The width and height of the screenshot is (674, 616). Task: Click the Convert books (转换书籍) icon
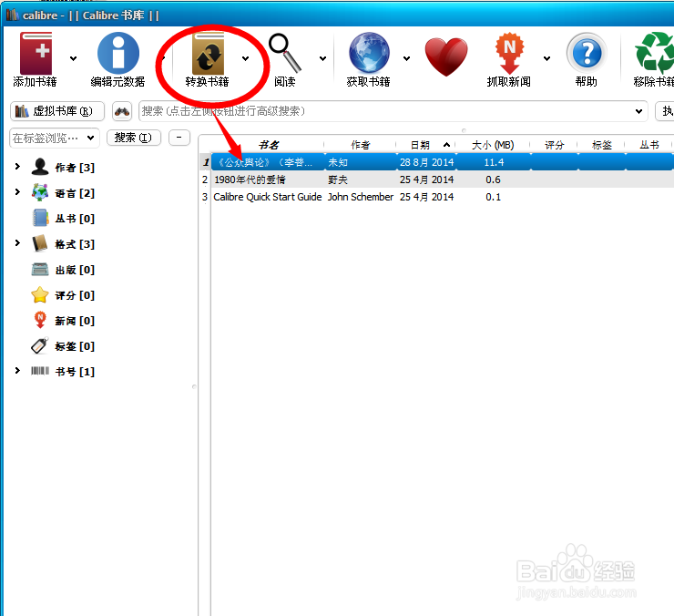(x=208, y=54)
